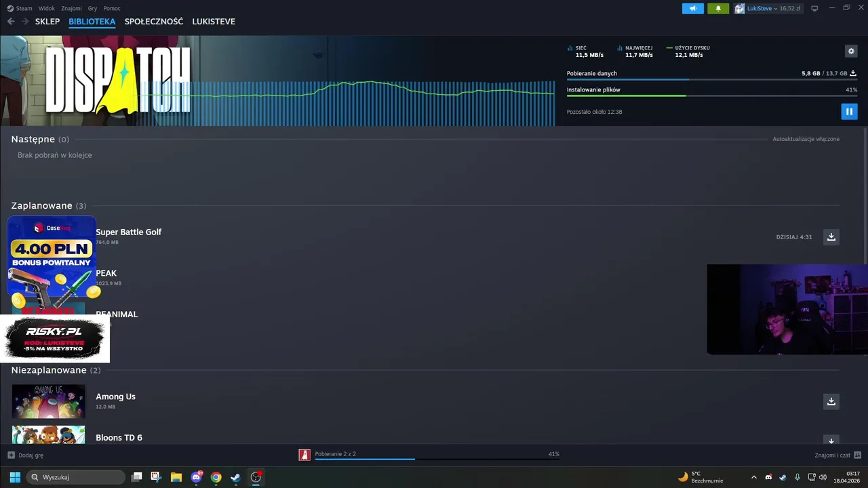Click REANIMAL game title
Screen dimensions: 868x488
click(x=117, y=314)
